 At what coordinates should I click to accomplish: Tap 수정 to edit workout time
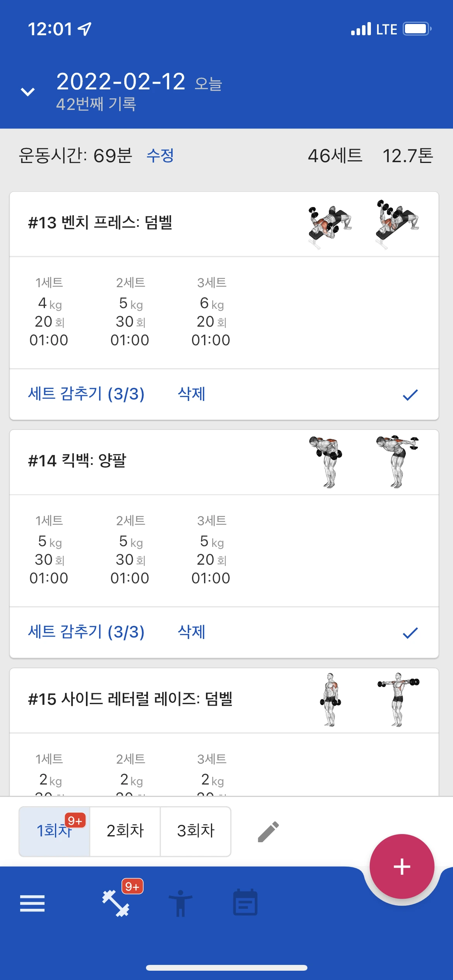point(160,156)
